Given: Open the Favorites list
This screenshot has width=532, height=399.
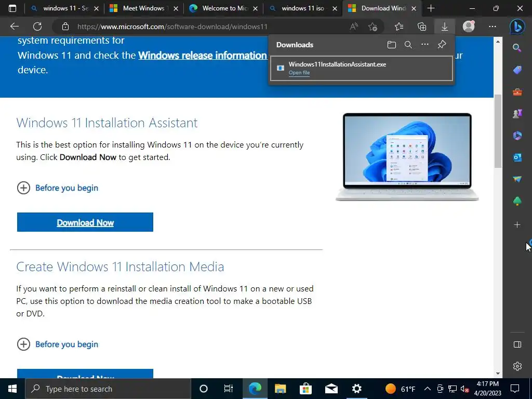Looking at the screenshot, I should (x=399, y=26).
